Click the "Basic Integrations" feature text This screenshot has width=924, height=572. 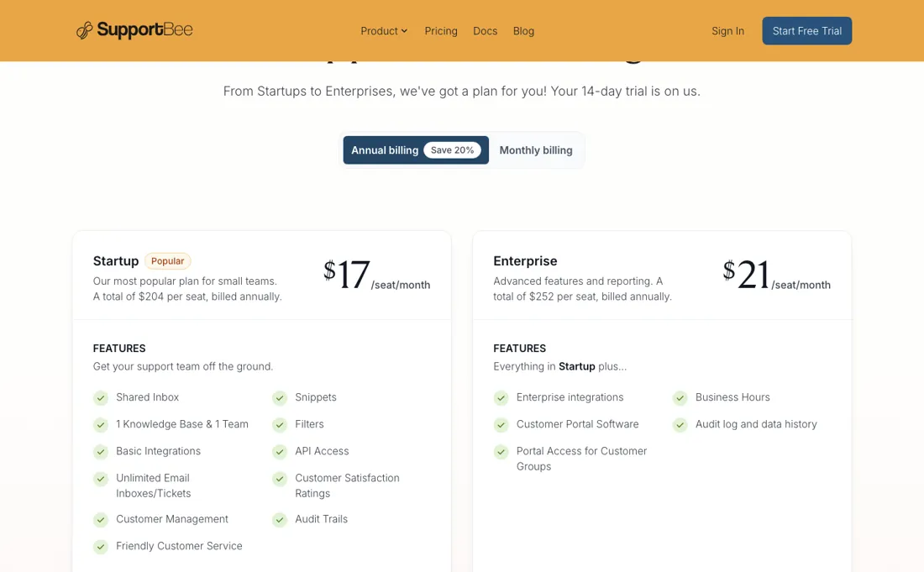point(158,451)
